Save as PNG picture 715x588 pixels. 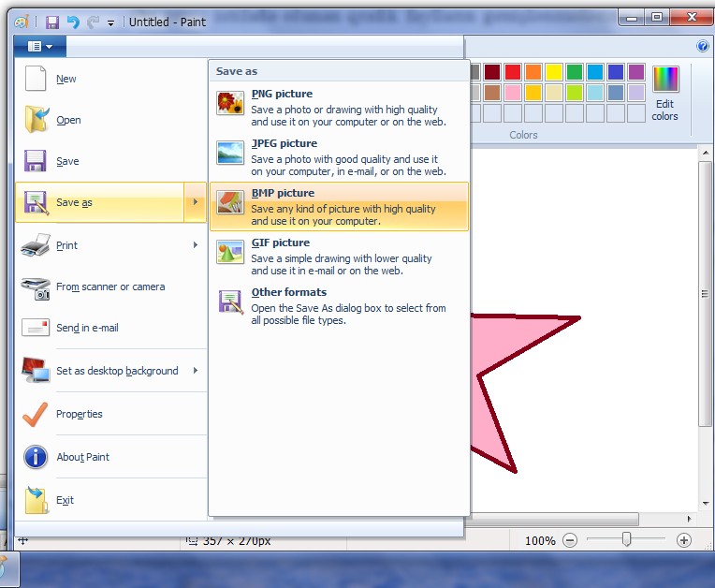[339, 107]
